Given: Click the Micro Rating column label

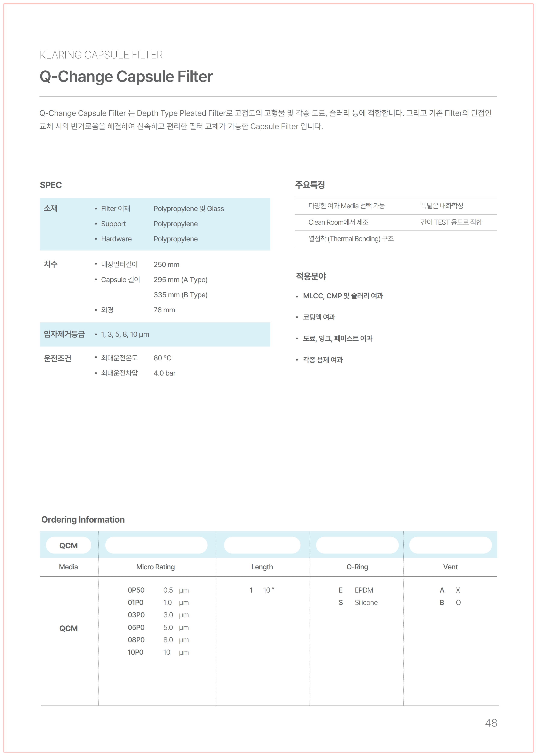Looking at the screenshot, I should tap(155, 567).
